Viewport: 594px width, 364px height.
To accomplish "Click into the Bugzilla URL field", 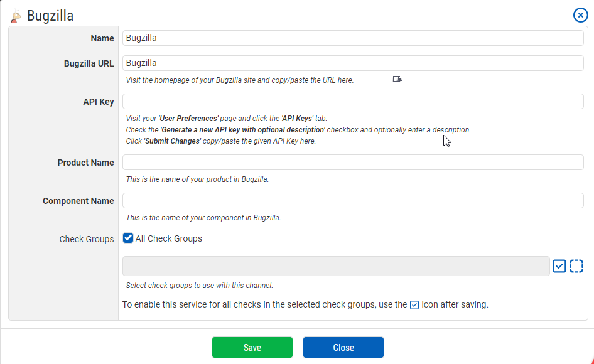I will [x=353, y=63].
